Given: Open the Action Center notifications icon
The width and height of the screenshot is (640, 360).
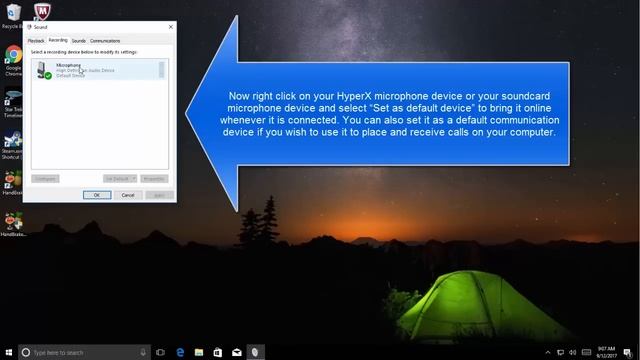Looking at the screenshot, I should tap(627, 353).
